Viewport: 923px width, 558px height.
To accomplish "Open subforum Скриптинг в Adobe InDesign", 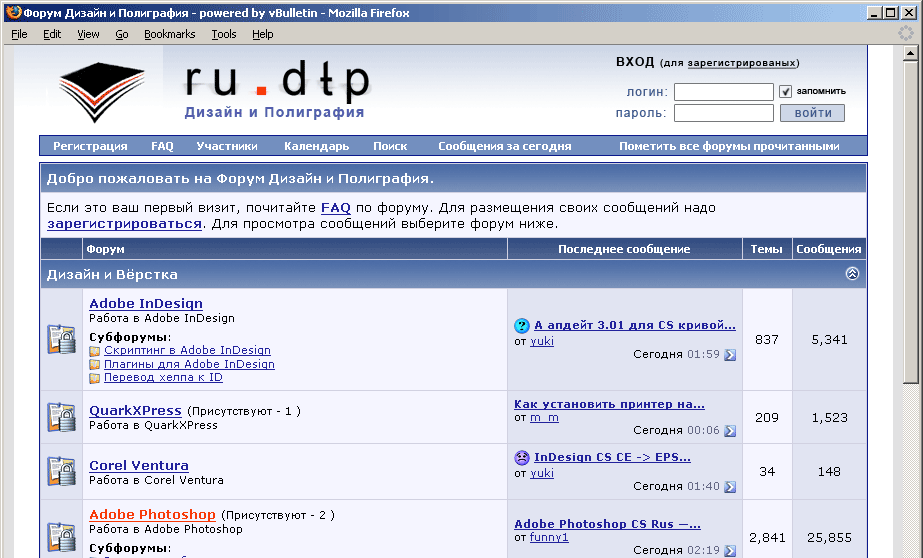I will 187,350.
